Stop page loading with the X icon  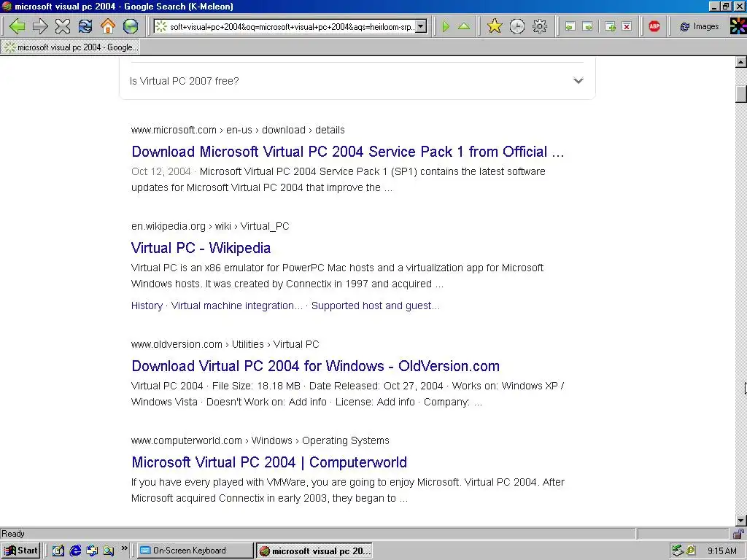coord(63,26)
